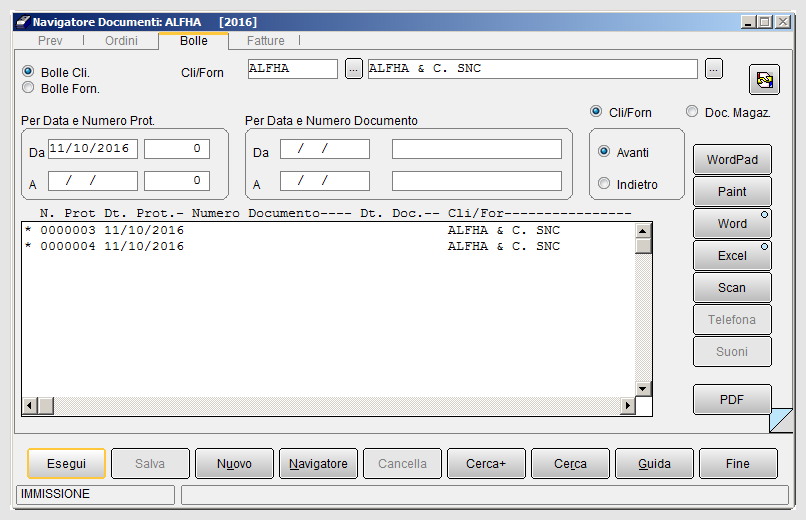Open the Cli/Forn code lookup ellipsis button
The height and width of the screenshot is (520, 806).
[x=353, y=68]
